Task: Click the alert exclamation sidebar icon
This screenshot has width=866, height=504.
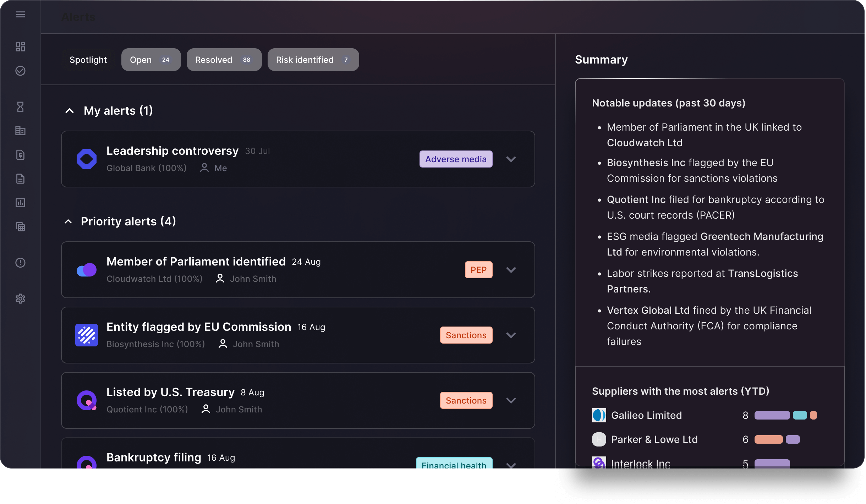Action: coord(20,263)
